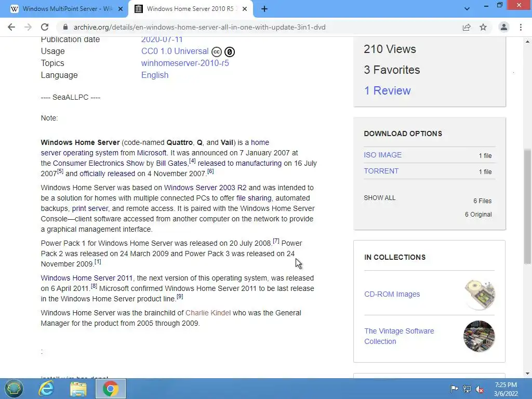The width and height of the screenshot is (532, 399).
Task: Click the 6 Original files count
Action: click(478, 215)
